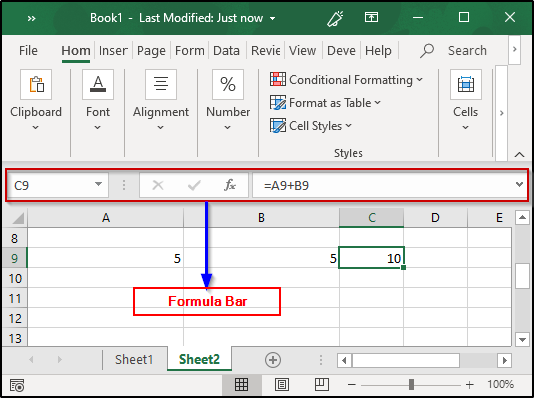Show more ribbon groups arrow
The image size is (534, 398).
click(501, 113)
